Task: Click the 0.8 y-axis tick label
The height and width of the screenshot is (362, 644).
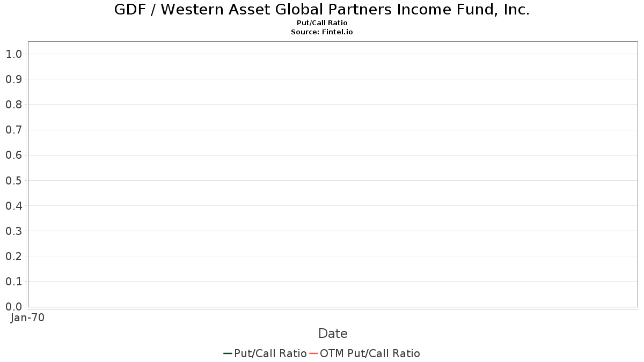Action: click(13, 105)
